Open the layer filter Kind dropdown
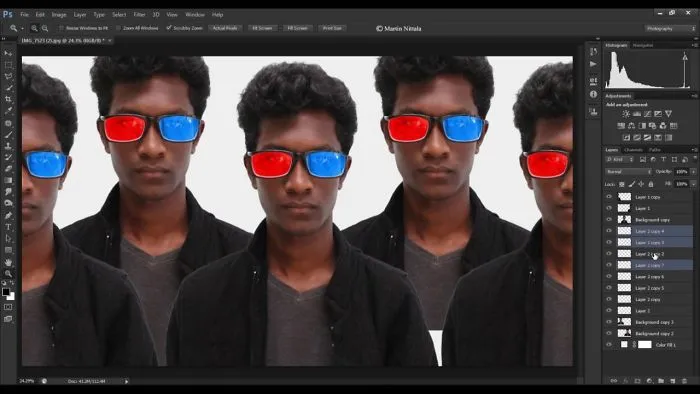Screen dimensions: 700x394 coord(620,159)
